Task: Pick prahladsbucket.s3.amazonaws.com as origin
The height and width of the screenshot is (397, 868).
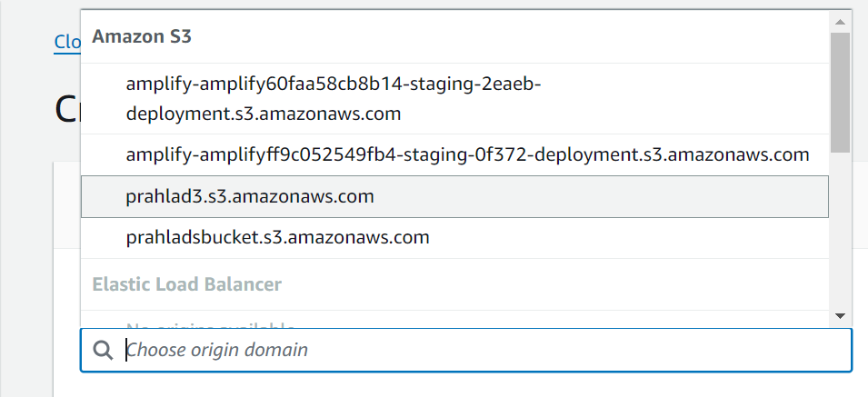Action: [277, 238]
